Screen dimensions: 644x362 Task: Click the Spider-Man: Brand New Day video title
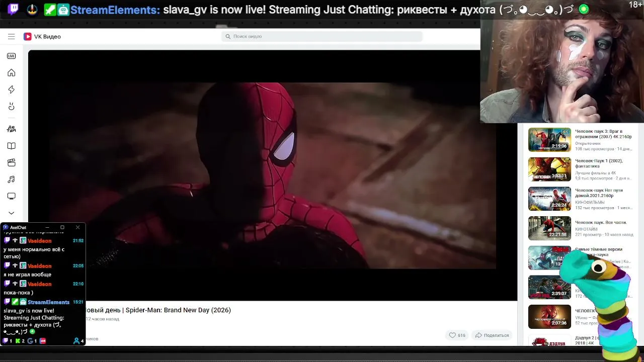(158, 310)
